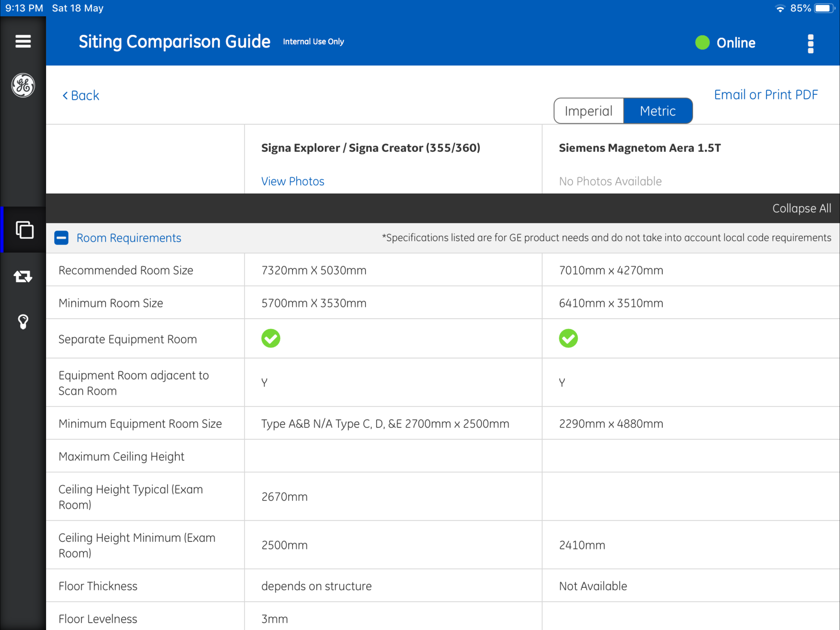Tap the Signa Separate Equipment Room checkmark
Screen dimensions: 840x630
270,338
